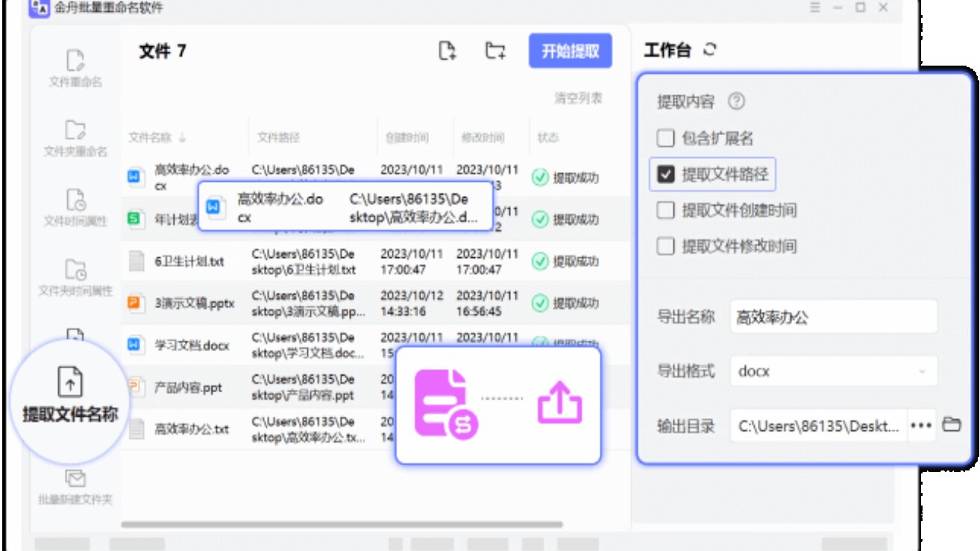This screenshot has width=980, height=551.
Task: Click the 导出名称 input field
Action: pos(833,317)
